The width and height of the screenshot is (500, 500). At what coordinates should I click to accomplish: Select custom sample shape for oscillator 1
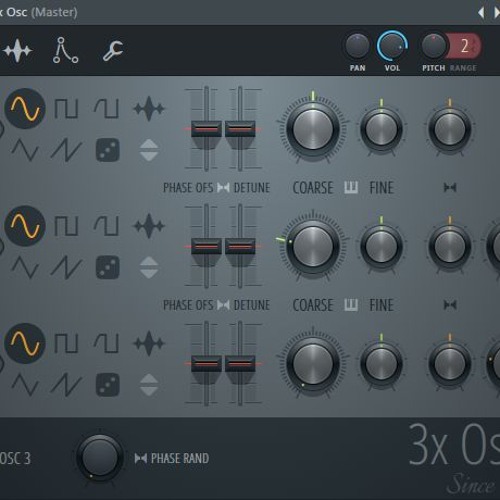click(x=149, y=109)
